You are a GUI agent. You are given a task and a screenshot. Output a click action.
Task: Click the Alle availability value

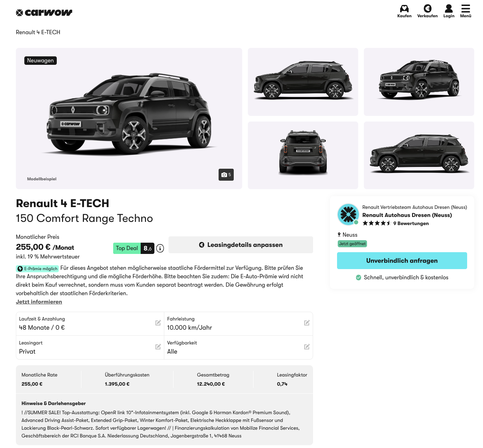172,351
